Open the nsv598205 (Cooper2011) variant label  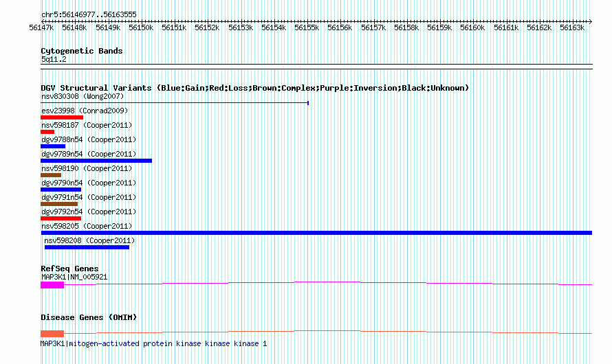pos(87,226)
